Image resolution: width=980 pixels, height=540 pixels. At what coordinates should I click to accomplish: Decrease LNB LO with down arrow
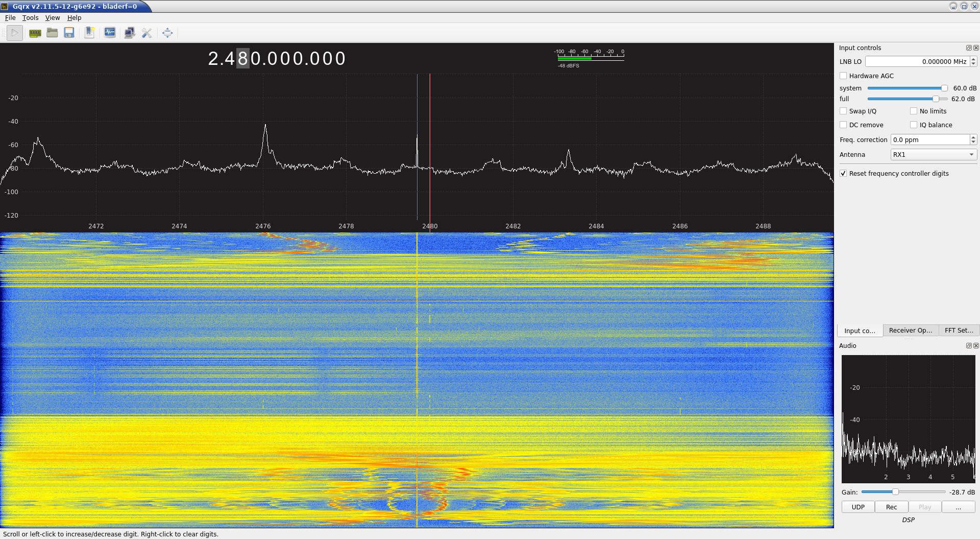pos(973,64)
